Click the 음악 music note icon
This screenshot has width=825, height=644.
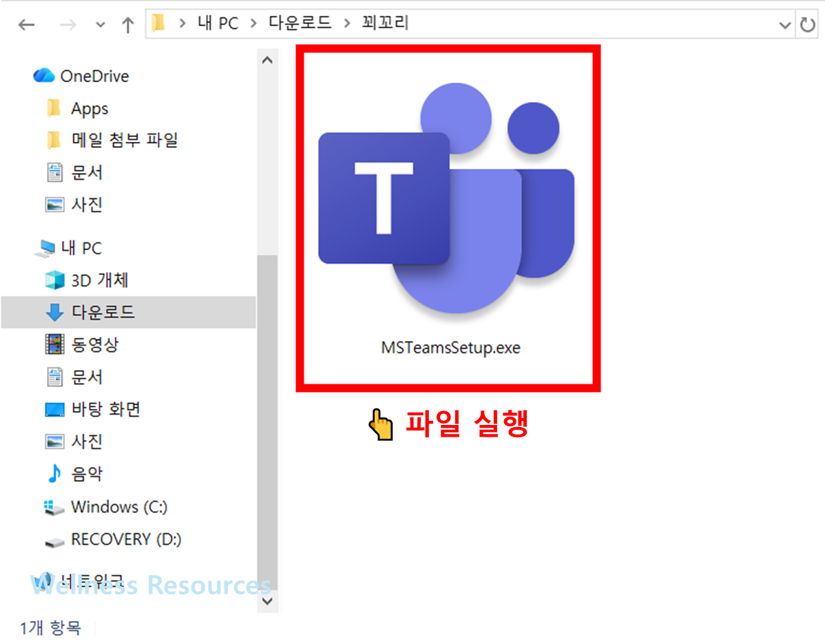pyautogui.click(x=54, y=474)
